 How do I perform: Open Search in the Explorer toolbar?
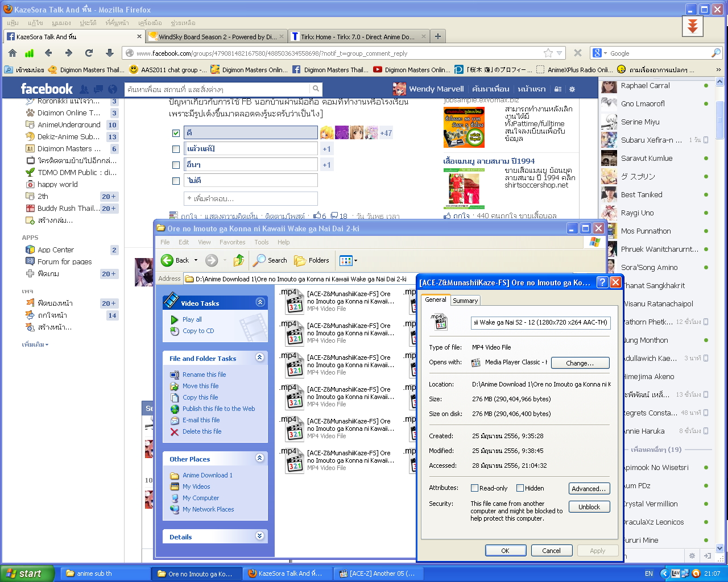point(270,260)
